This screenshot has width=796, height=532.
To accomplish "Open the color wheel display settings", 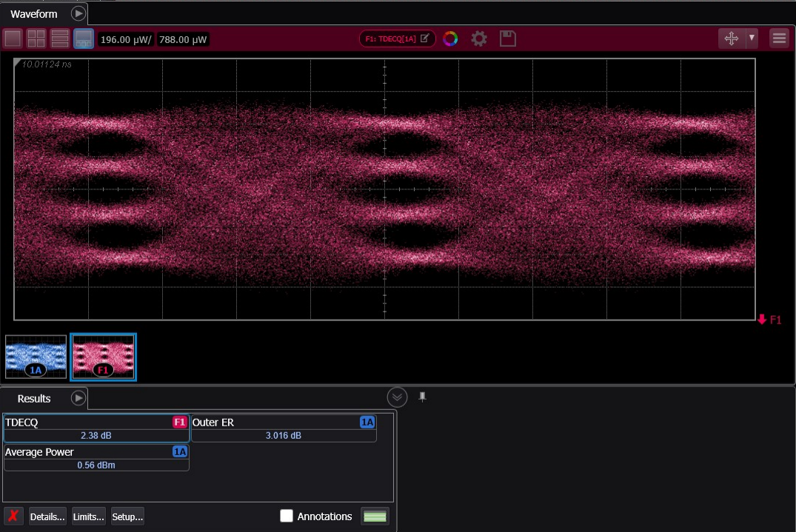I will coord(450,38).
